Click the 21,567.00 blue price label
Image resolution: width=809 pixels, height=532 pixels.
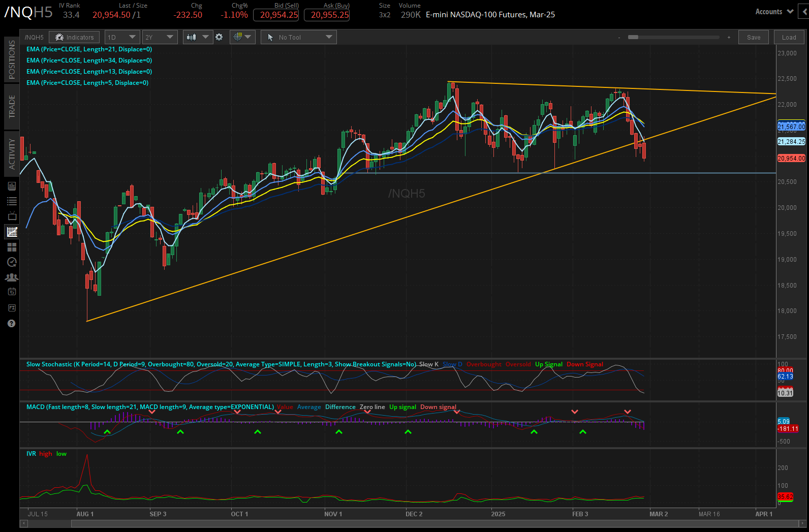791,127
